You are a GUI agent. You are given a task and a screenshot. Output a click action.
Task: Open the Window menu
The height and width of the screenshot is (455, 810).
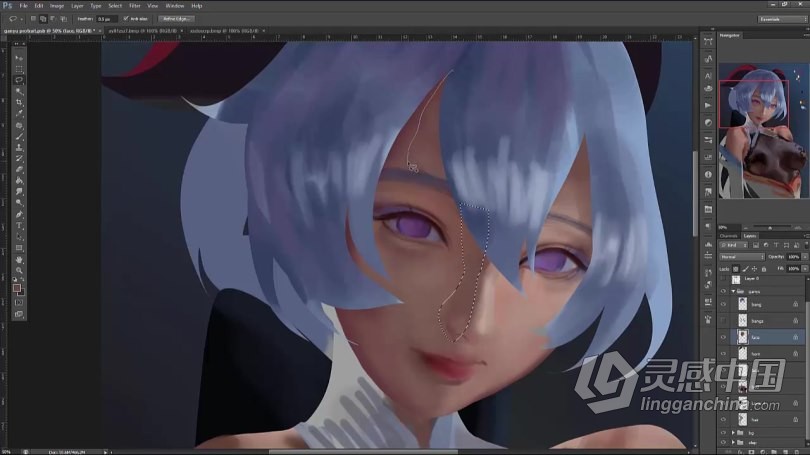[175, 6]
